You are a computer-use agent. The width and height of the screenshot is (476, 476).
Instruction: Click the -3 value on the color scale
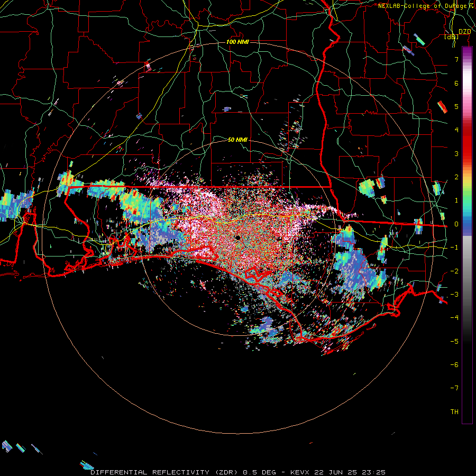click(x=454, y=295)
